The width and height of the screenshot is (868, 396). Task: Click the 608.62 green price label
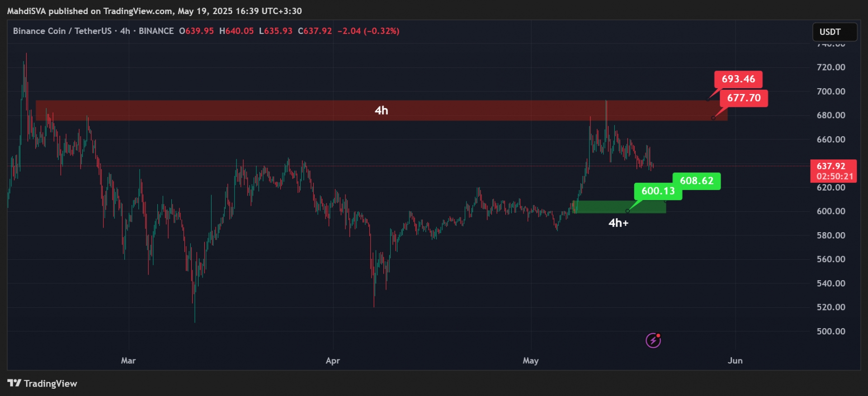tap(696, 181)
